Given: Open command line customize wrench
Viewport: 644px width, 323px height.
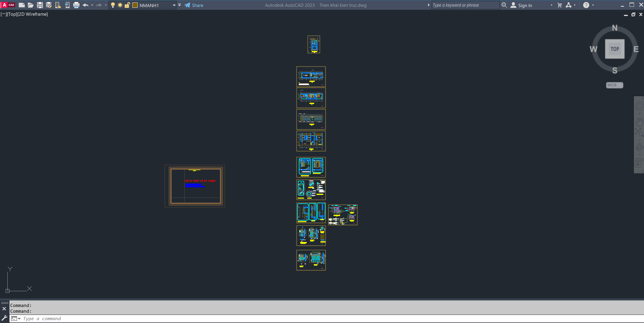Looking at the screenshot, I should point(4,318).
